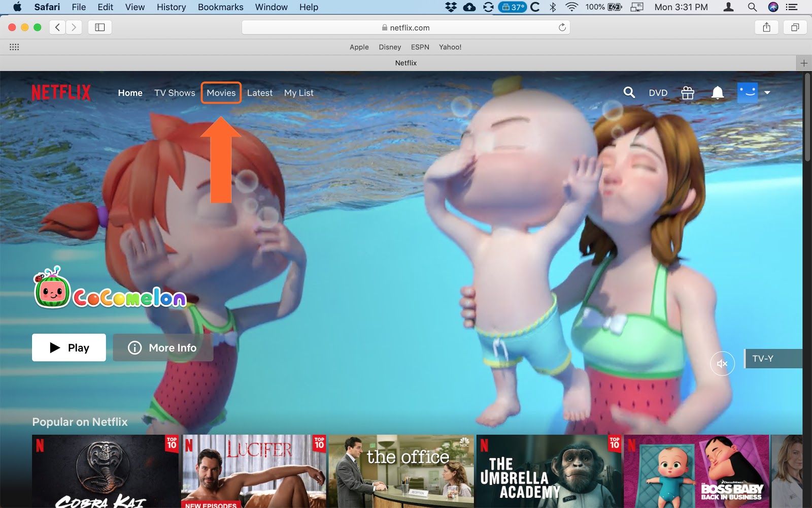Open the Apple menu
812x508 pixels.
(17, 7)
